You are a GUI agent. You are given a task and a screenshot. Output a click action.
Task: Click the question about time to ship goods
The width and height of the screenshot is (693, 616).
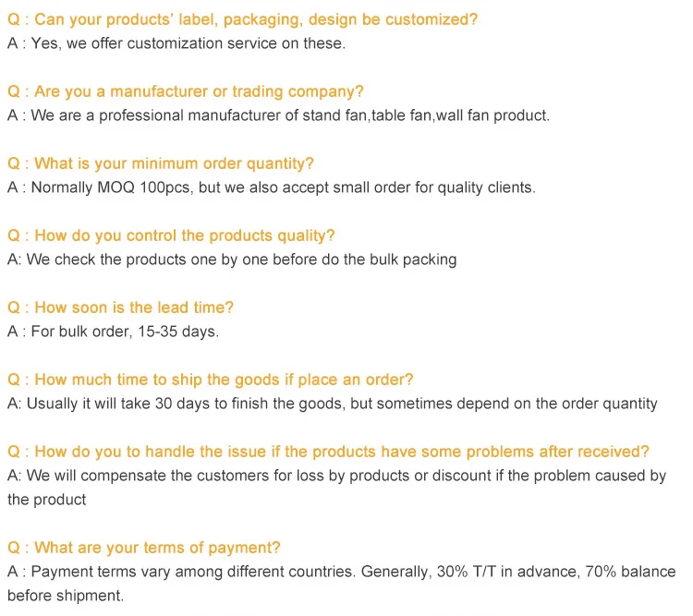[x=210, y=380]
